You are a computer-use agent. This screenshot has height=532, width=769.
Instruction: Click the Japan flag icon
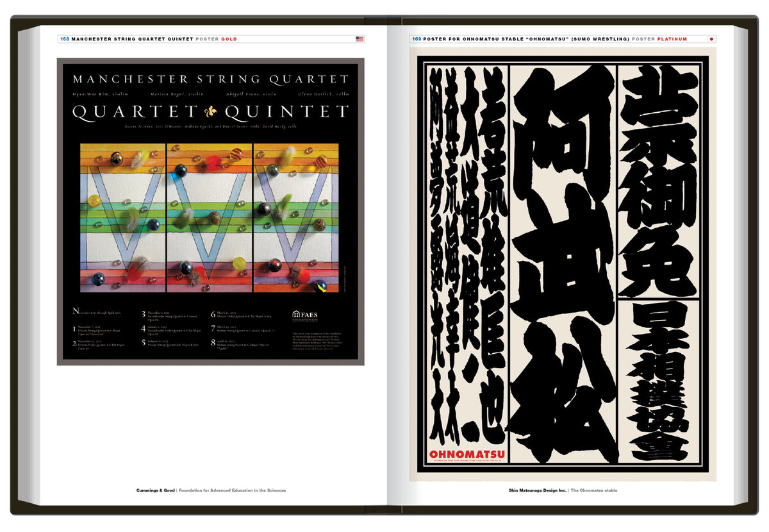tap(711, 39)
